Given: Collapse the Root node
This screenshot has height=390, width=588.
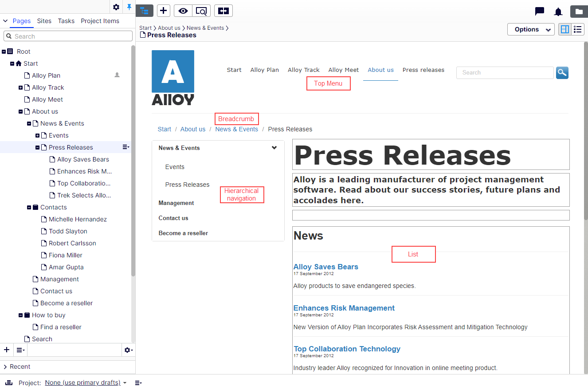Looking at the screenshot, I should [4, 51].
